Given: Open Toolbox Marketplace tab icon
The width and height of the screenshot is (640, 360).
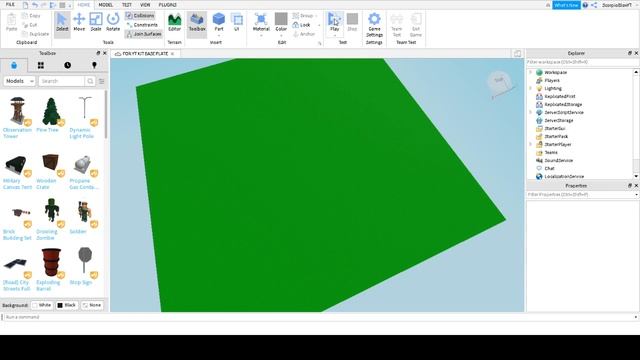Looking at the screenshot, I should (x=14, y=65).
